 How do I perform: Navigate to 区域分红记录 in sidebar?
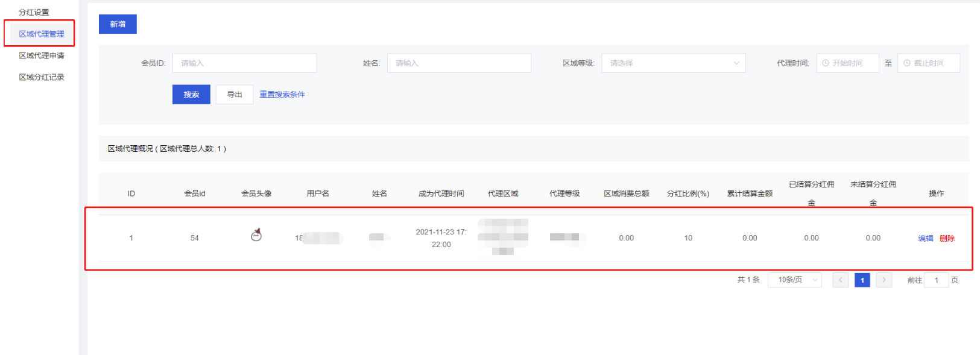[x=41, y=77]
